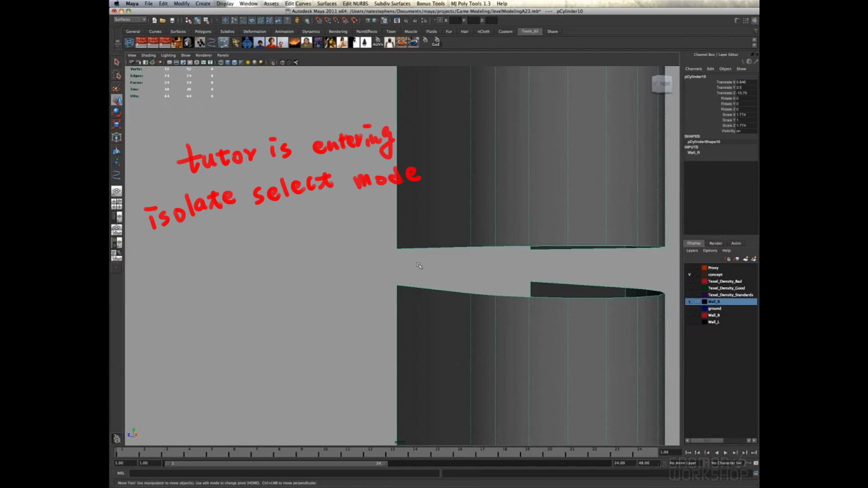868x488 pixels.
Task: Pick the Scale tool icon
Action: 117,125
